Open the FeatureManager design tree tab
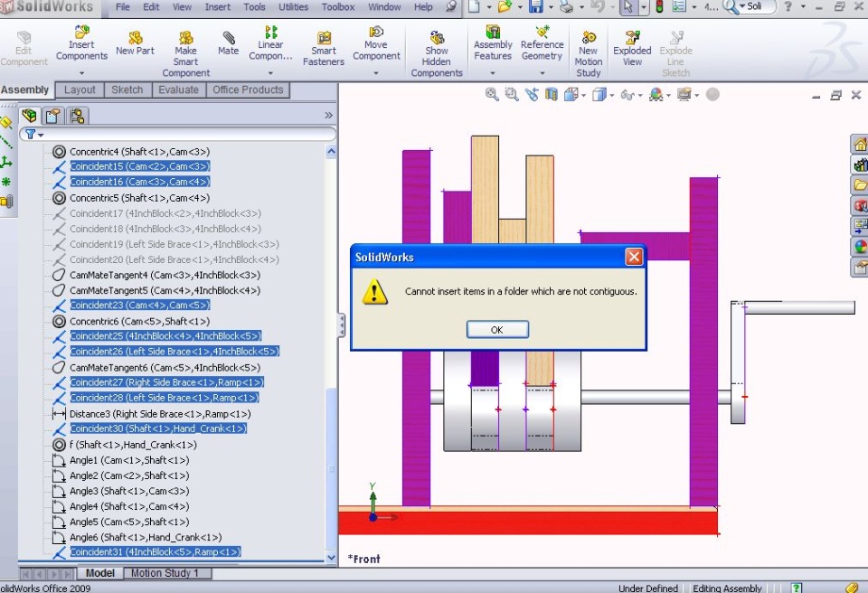This screenshot has width=868, height=593. [29, 115]
